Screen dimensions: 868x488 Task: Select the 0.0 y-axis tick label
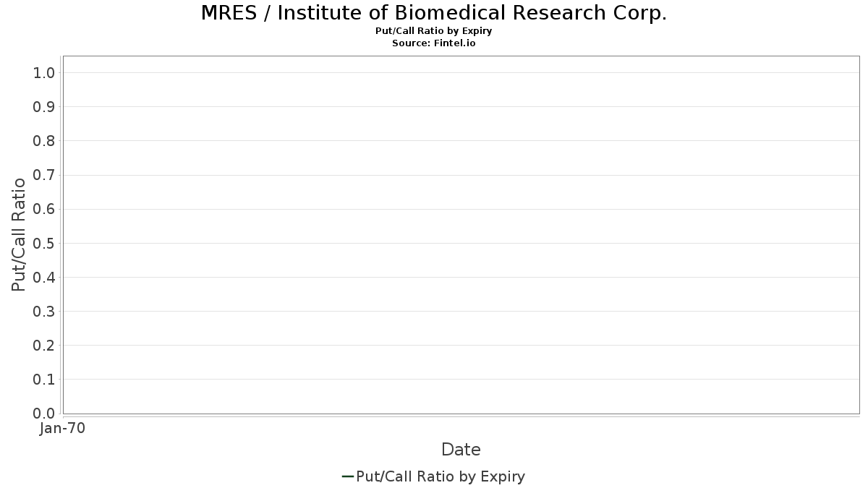pos(44,414)
